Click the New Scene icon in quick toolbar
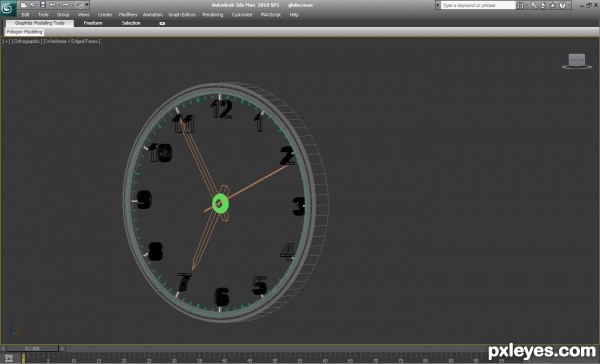The height and width of the screenshot is (364, 600). [x=23, y=5]
